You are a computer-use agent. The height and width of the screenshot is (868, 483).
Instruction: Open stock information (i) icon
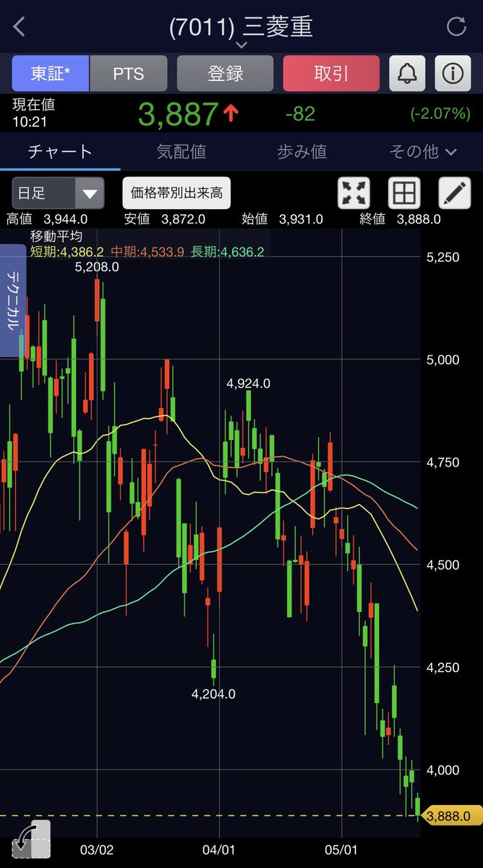click(x=453, y=73)
